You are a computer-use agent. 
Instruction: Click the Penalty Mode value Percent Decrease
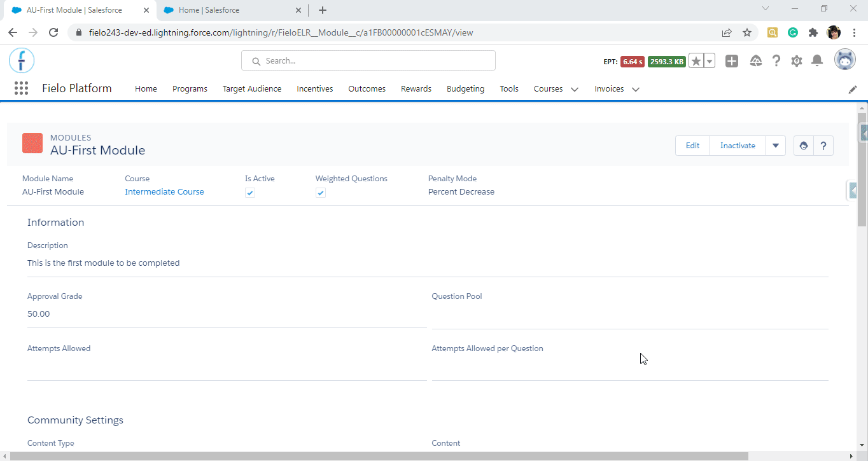461,191
